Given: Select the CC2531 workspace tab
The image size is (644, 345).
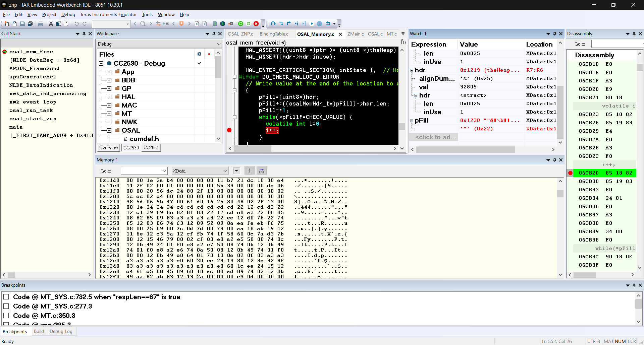Looking at the screenshot, I should pos(151,147).
